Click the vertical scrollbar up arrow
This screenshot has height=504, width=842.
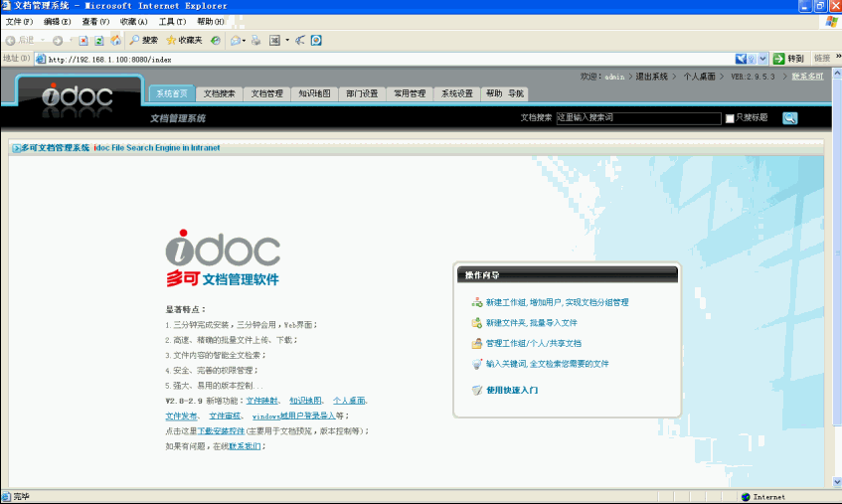pos(837,73)
